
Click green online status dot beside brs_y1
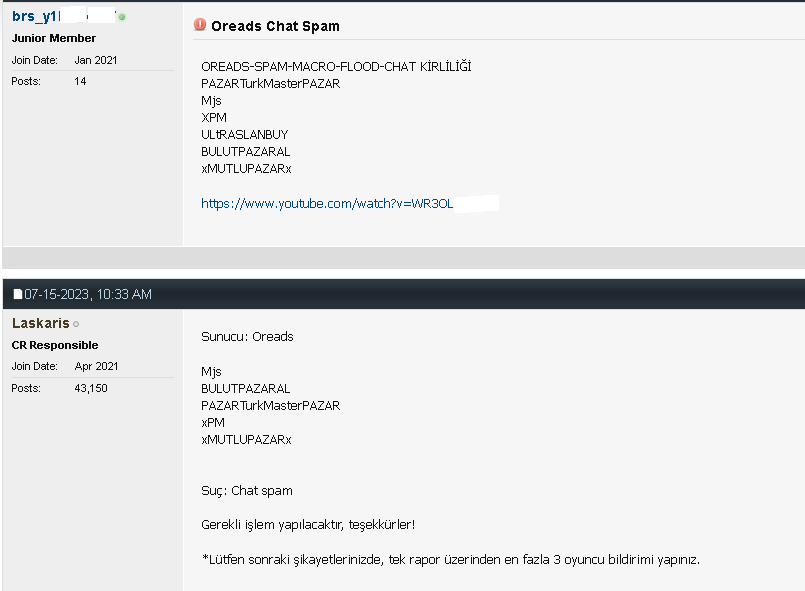(122, 17)
